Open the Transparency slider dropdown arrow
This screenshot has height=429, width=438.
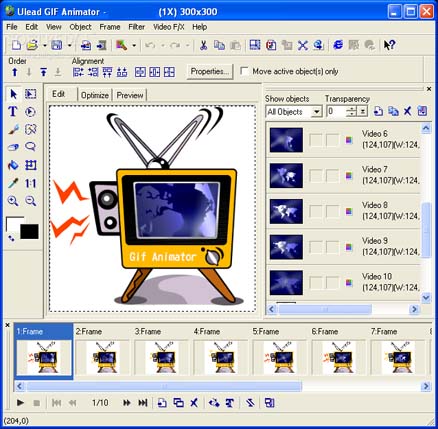[362, 112]
